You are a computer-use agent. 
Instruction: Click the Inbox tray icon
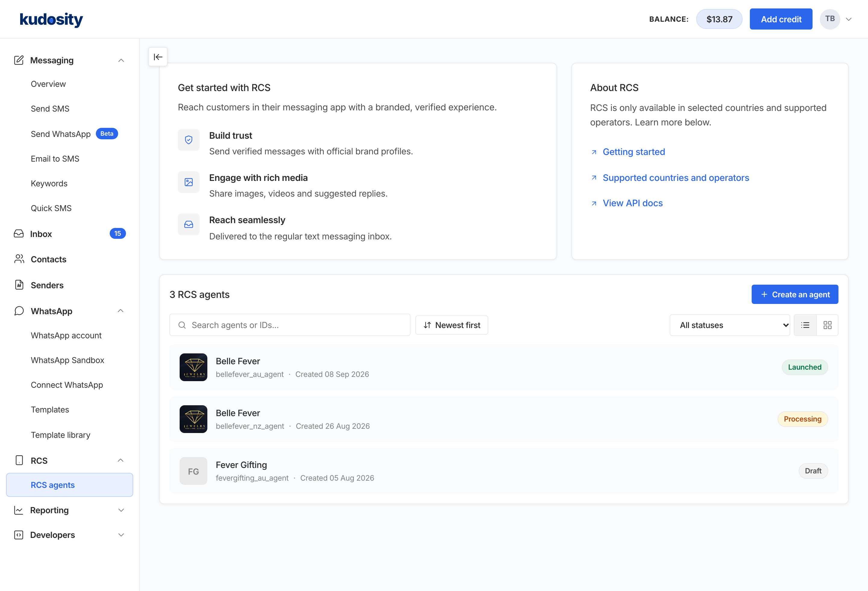pos(19,233)
